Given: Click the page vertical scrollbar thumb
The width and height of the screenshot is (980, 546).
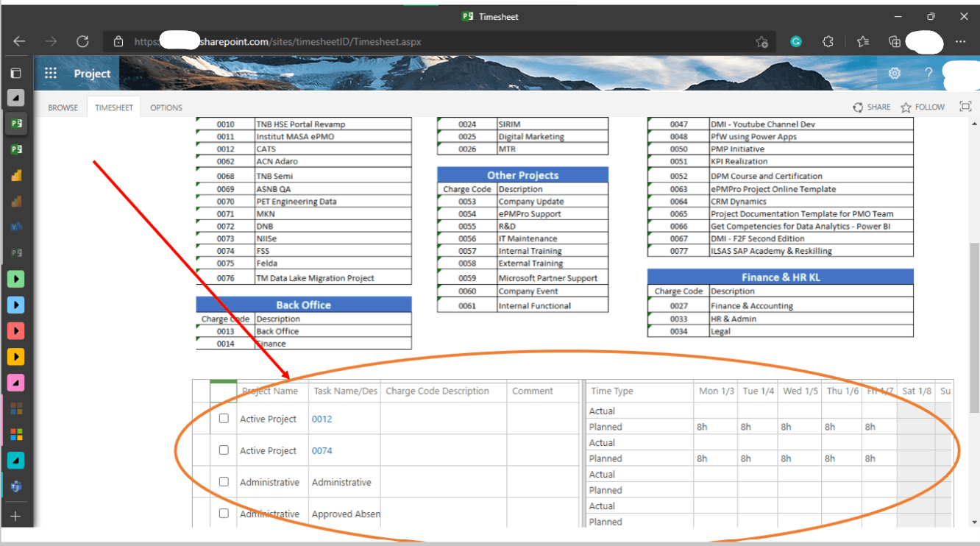Looking at the screenshot, I should (974, 327).
